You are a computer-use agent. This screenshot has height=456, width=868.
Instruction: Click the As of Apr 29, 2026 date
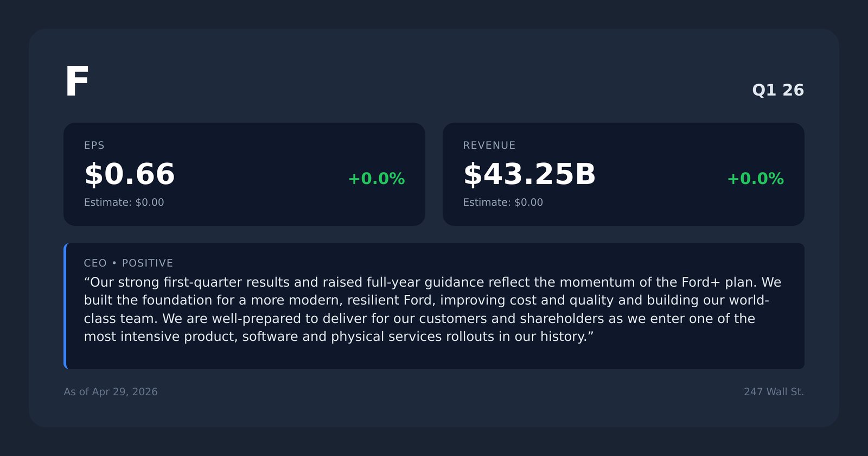pyautogui.click(x=111, y=392)
